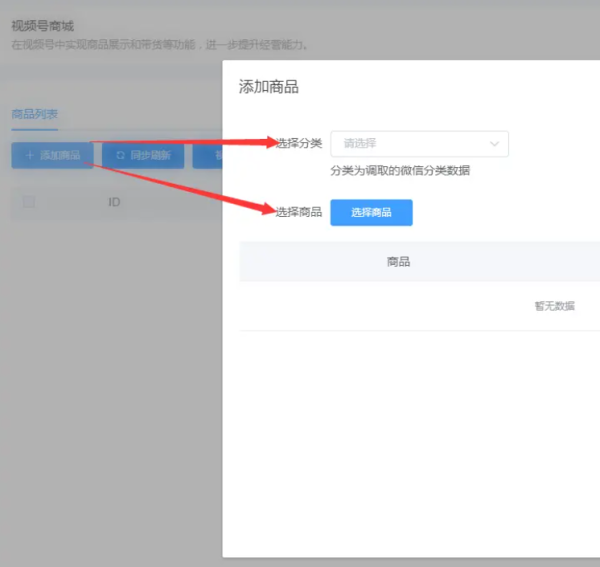The width and height of the screenshot is (600, 567).
Task: Click the 暂无数据 empty state text
Action: [x=554, y=306]
